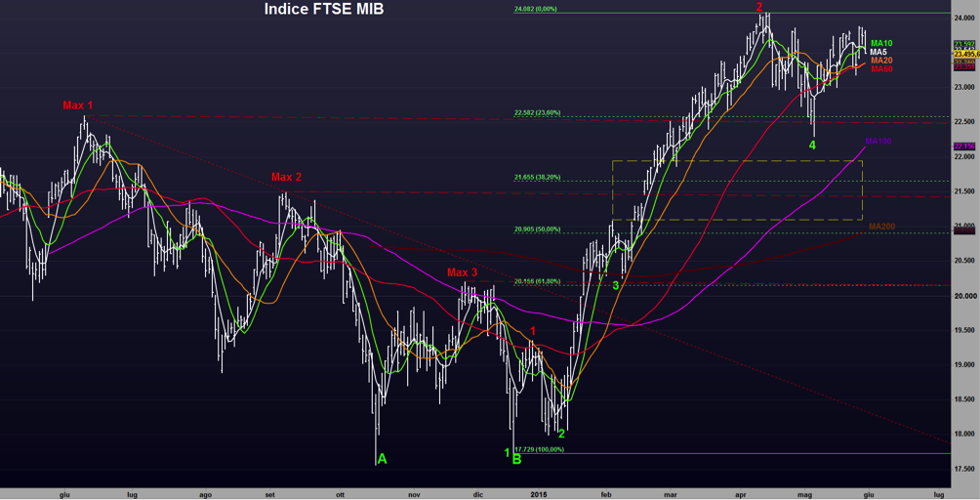
Task: Click the 18.000 price axis value
Action: click(963, 435)
